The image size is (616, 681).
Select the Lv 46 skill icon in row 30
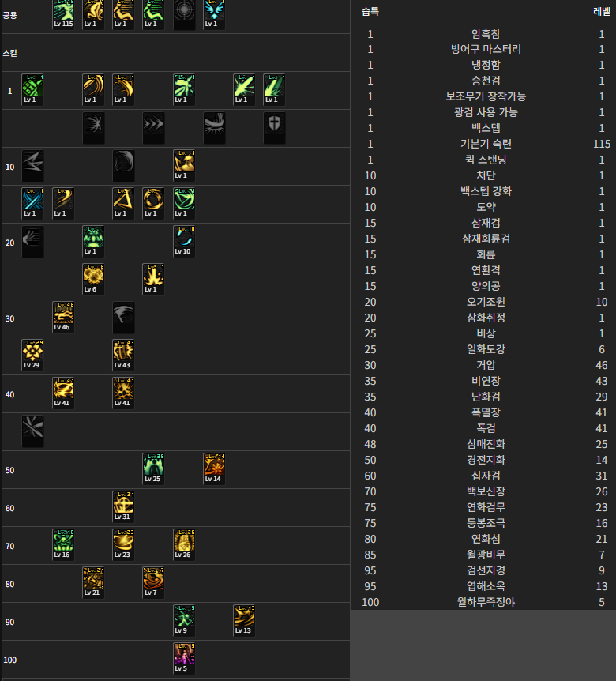63,318
